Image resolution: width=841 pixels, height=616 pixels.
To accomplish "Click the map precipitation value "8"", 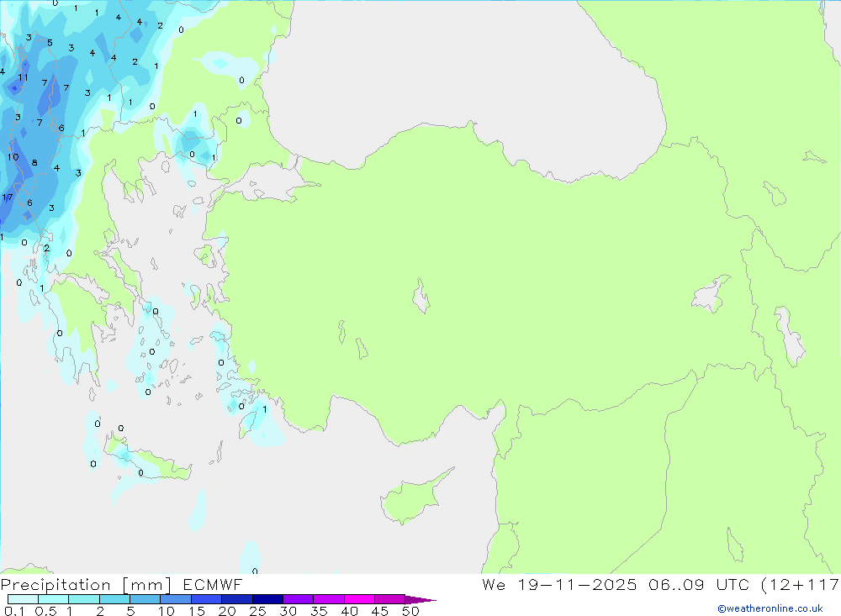I will (x=34, y=163).
